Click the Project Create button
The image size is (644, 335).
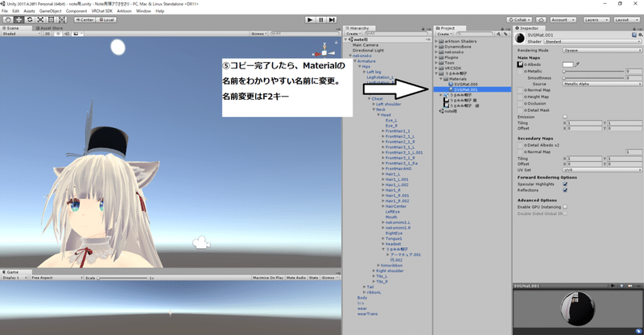coord(444,34)
